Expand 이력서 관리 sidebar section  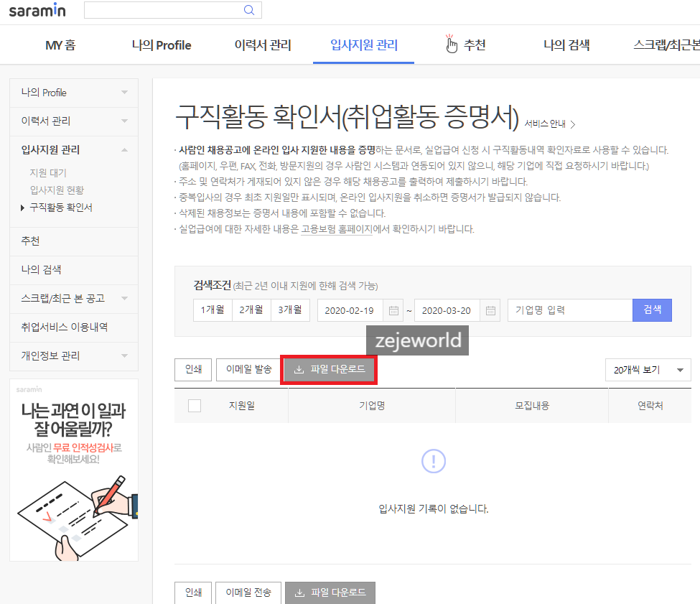(124, 121)
